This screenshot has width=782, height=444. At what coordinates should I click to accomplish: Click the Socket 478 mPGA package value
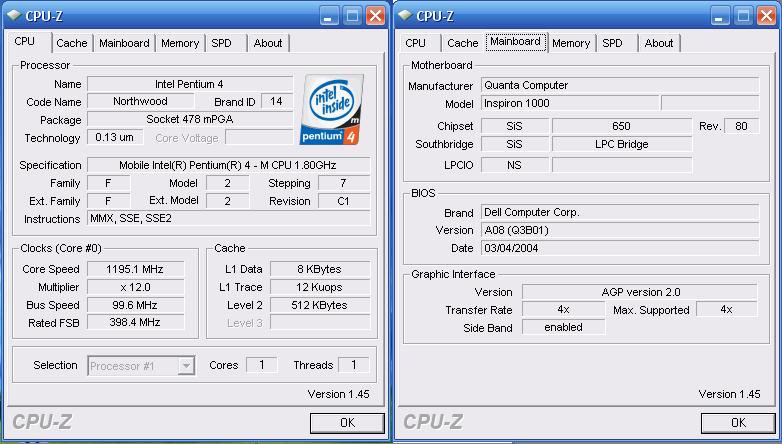190,119
